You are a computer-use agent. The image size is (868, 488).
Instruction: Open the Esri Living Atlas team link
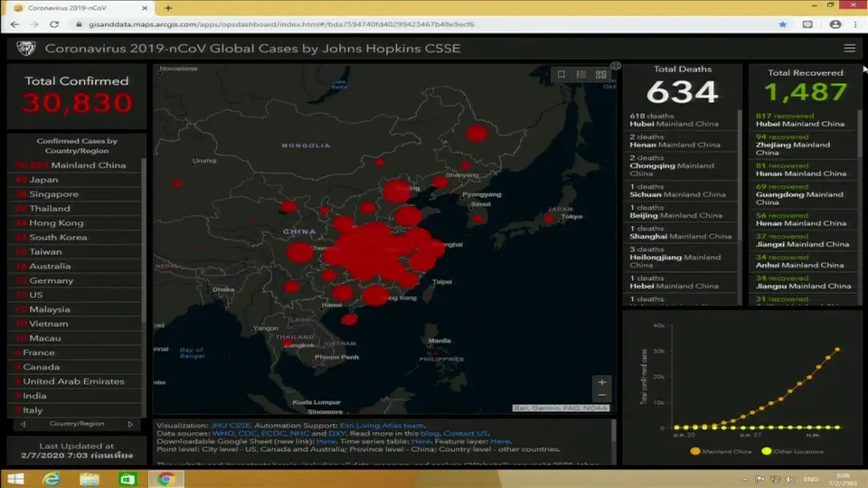pos(382,426)
